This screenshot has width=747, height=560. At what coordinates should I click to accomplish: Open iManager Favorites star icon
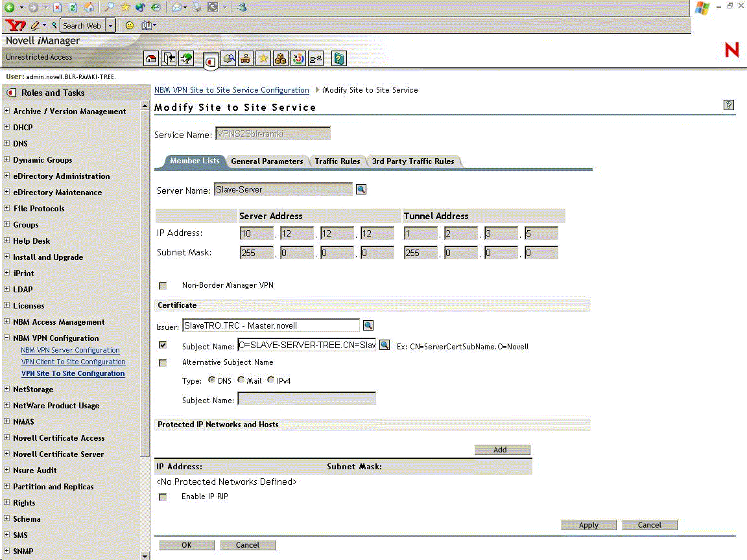[263, 58]
